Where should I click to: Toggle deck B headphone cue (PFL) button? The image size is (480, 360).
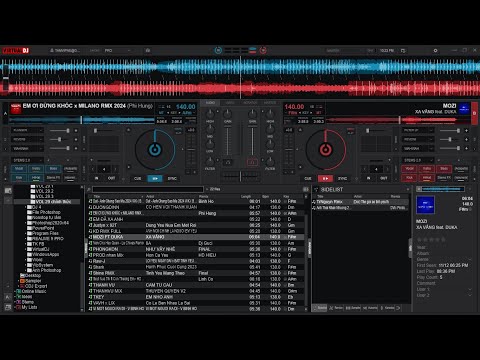click(x=252, y=162)
